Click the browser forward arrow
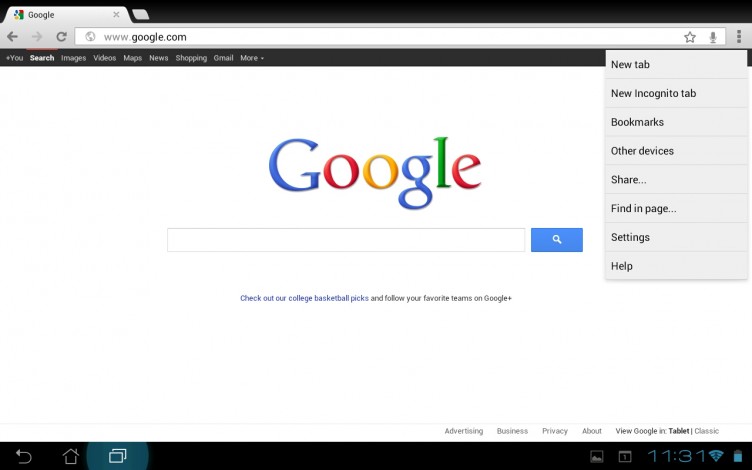Image resolution: width=752 pixels, height=470 pixels. (37, 36)
